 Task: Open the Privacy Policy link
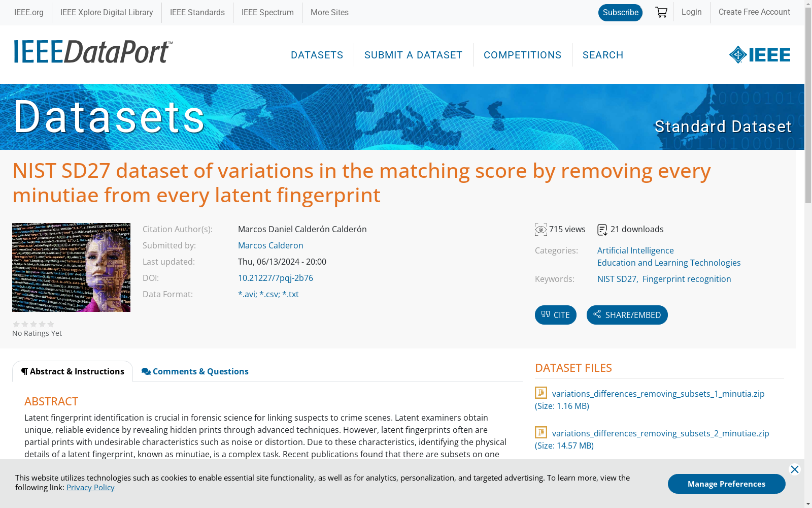(x=90, y=488)
